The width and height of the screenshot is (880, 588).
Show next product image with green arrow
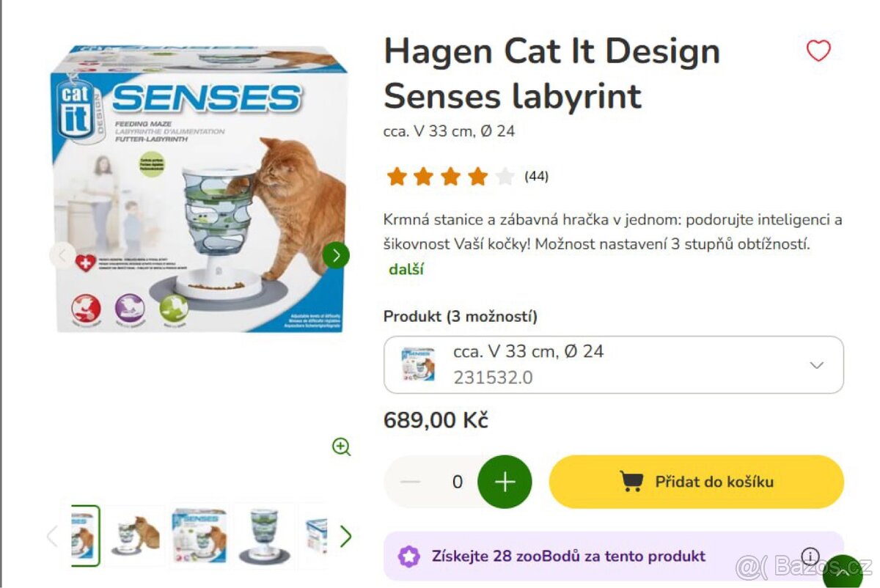tap(336, 255)
